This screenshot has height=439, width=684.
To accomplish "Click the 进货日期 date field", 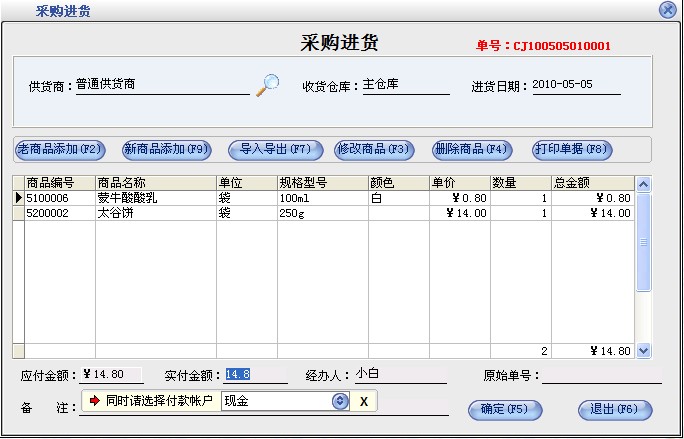I will [x=575, y=86].
